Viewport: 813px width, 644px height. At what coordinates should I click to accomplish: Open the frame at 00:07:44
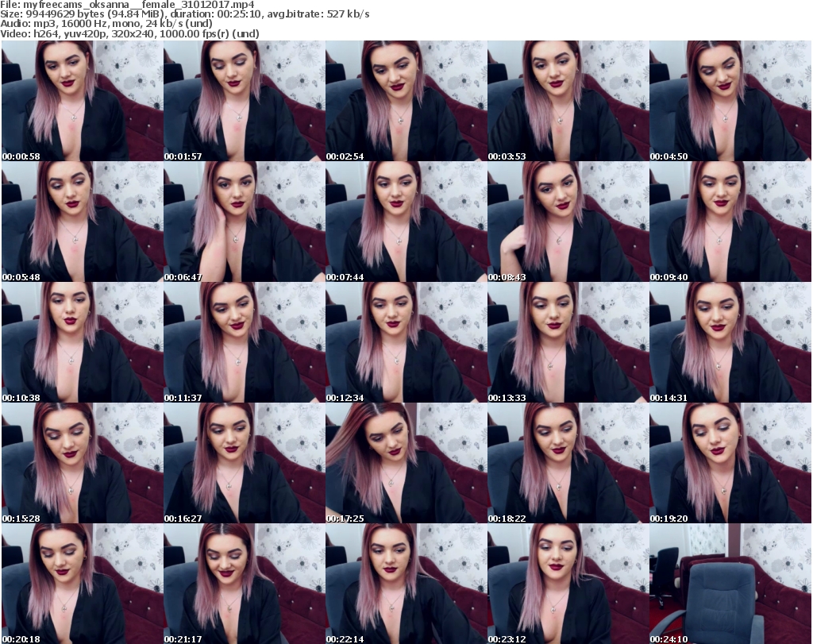point(406,222)
